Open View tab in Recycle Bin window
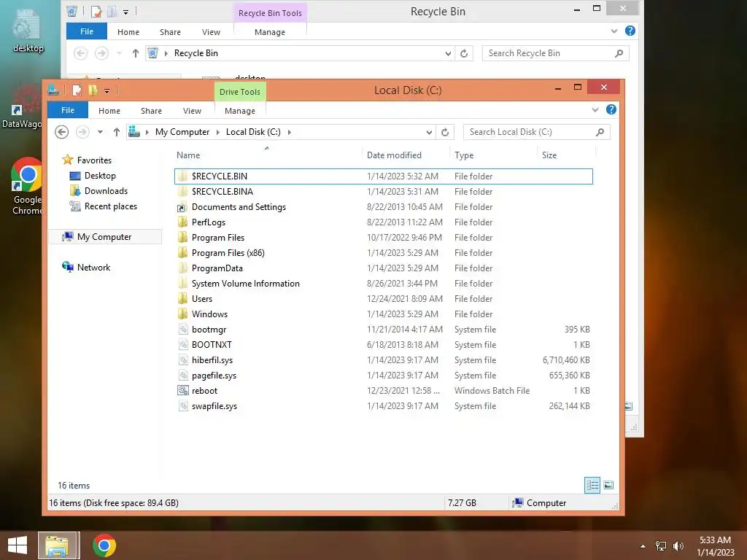This screenshot has width=747, height=560. (211, 32)
